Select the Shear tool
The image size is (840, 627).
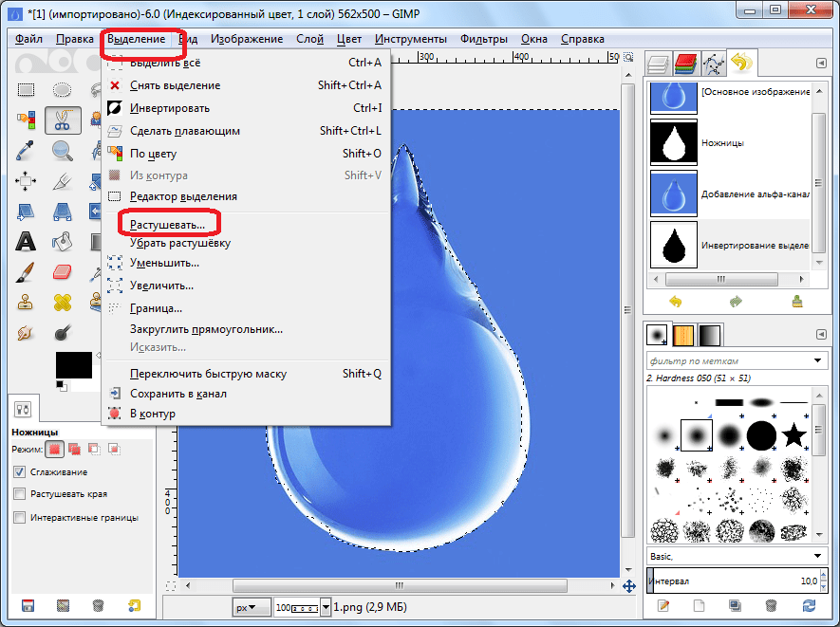(25, 212)
